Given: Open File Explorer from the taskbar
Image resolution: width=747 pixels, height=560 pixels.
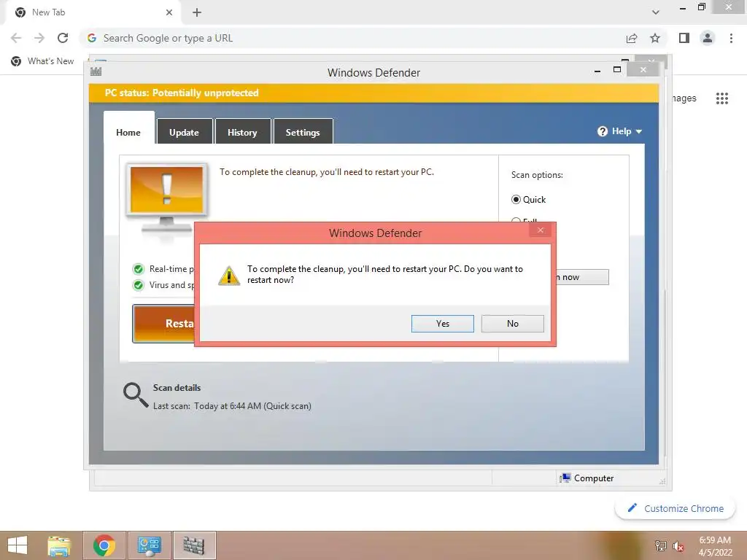Looking at the screenshot, I should tap(59, 545).
